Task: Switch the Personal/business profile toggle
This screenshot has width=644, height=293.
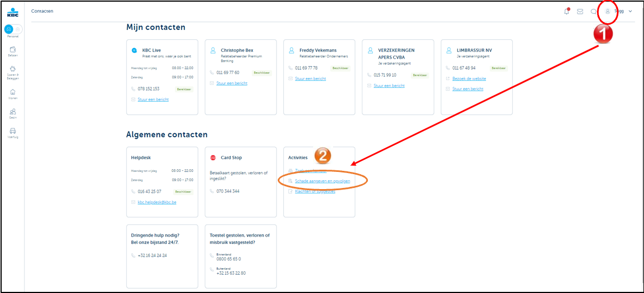Action: click(13, 29)
